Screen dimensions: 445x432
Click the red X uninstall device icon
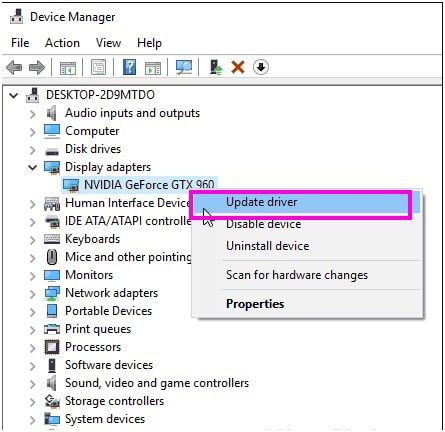[238, 67]
